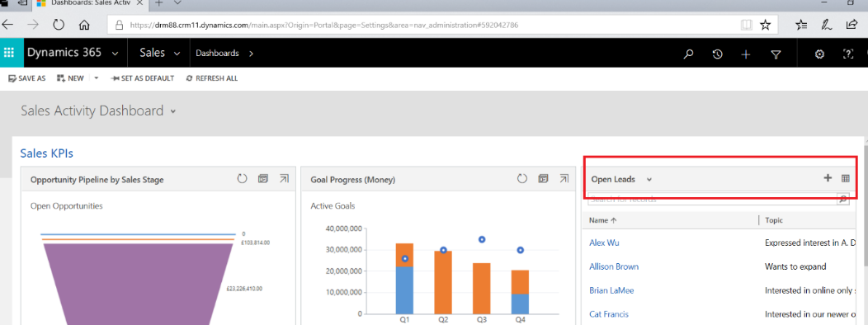This screenshot has width=868, height=325.
Task: Open the Brian LaMee lead
Action: (x=611, y=290)
